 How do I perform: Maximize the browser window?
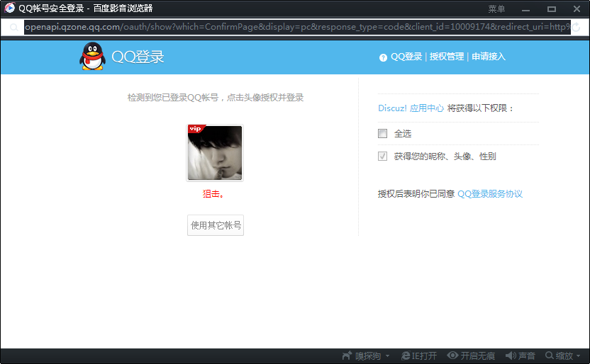(551, 9)
